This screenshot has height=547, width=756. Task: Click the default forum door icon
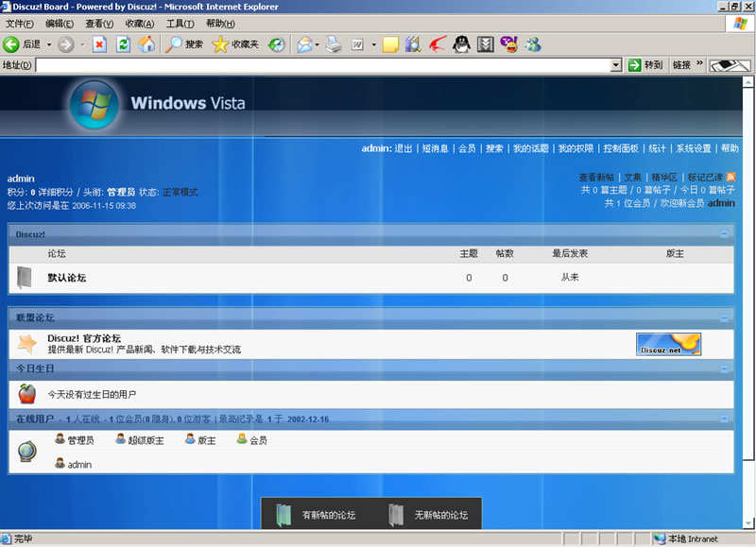pos(25,278)
